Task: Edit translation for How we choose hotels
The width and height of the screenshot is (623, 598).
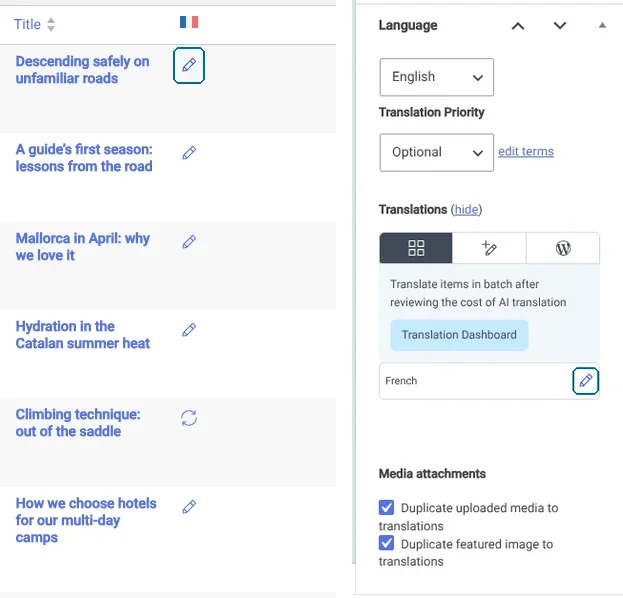Action: pos(189,507)
